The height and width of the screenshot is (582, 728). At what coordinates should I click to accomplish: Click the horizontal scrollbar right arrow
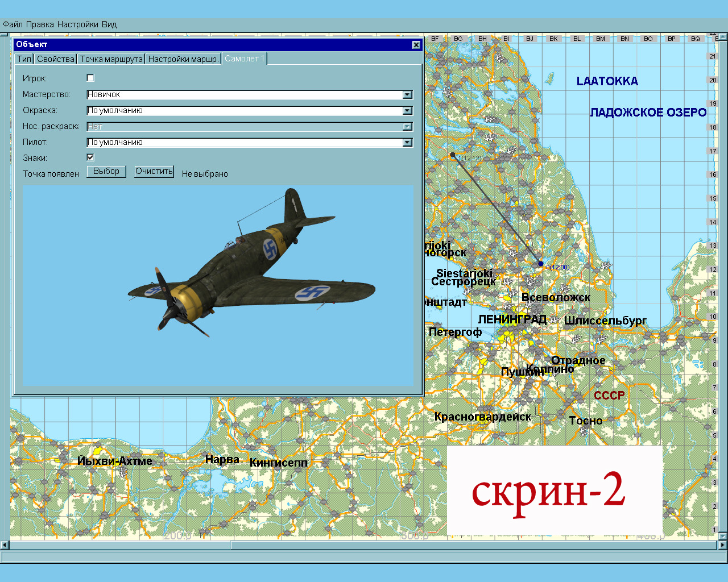pyautogui.click(x=723, y=545)
